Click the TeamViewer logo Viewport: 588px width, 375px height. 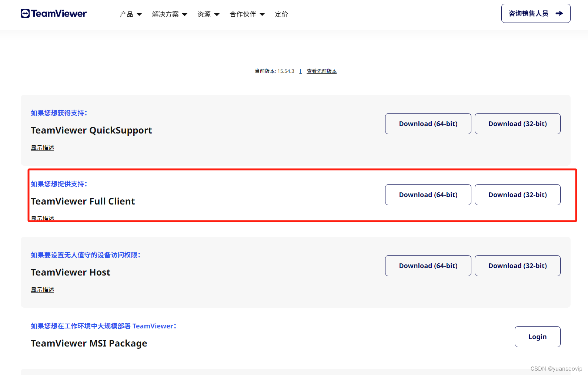54,14
